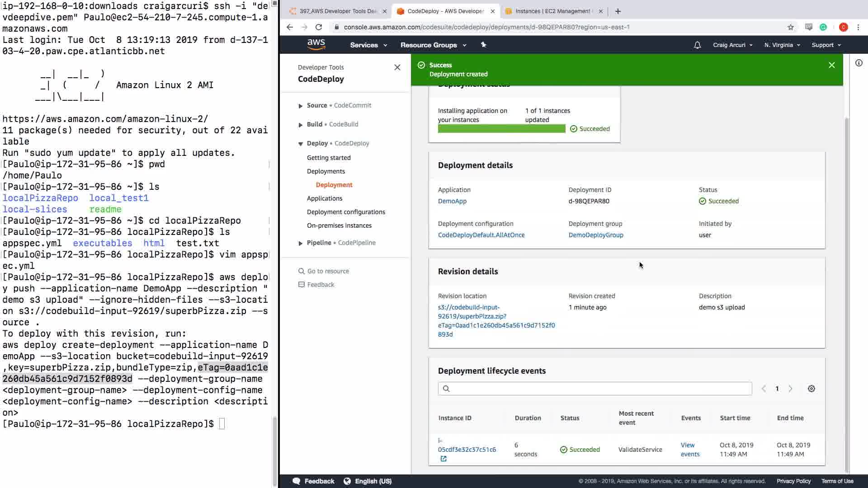
Task: Reload the browser page
Action: tap(319, 27)
